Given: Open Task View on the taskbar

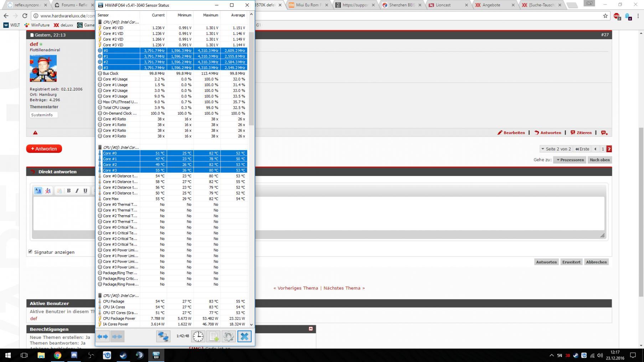Looking at the screenshot, I should click(x=24, y=355).
